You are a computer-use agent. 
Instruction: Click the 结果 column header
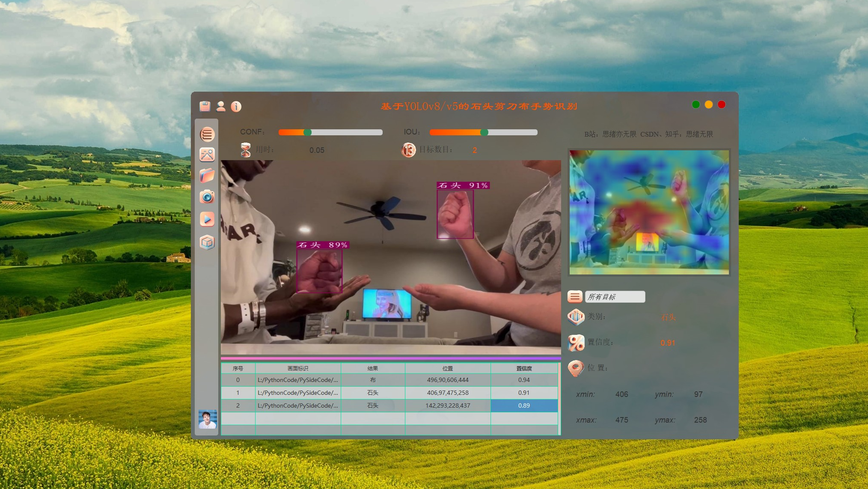coord(373,368)
